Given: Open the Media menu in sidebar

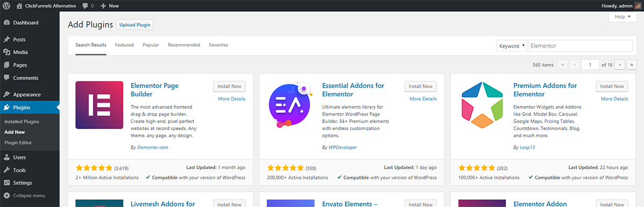Looking at the screenshot, I should pyautogui.click(x=20, y=52).
